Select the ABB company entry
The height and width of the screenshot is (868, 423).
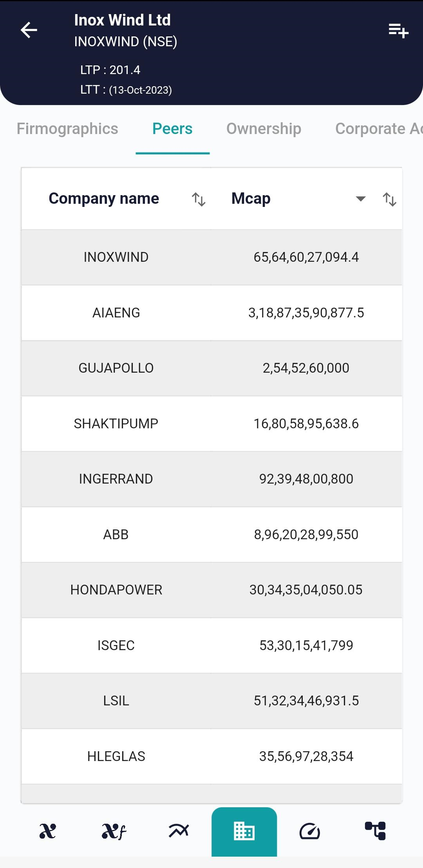[116, 535]
